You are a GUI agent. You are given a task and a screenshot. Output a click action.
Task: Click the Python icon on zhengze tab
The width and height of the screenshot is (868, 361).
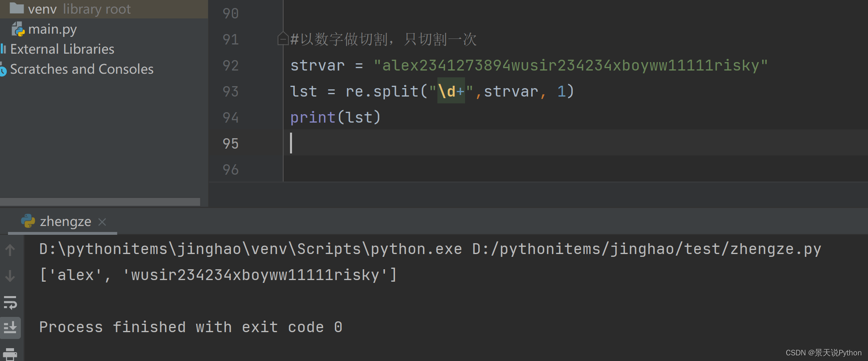(28, 221)
